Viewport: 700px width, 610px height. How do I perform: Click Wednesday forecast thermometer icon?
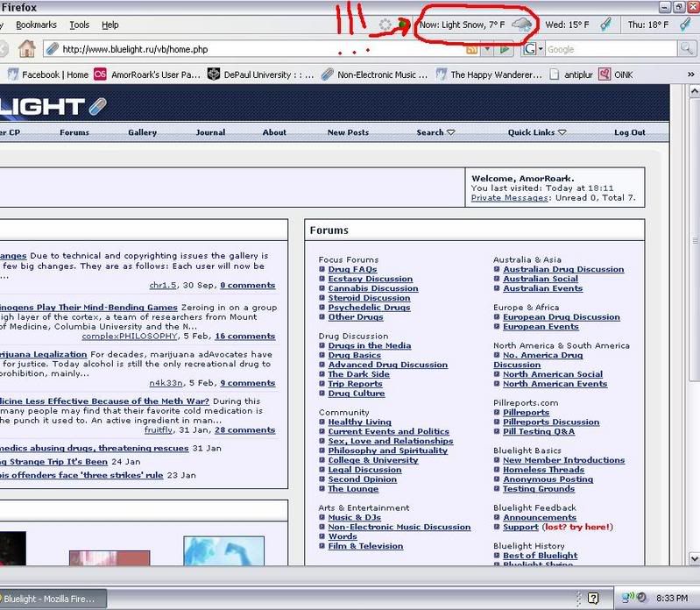[605, 25]
